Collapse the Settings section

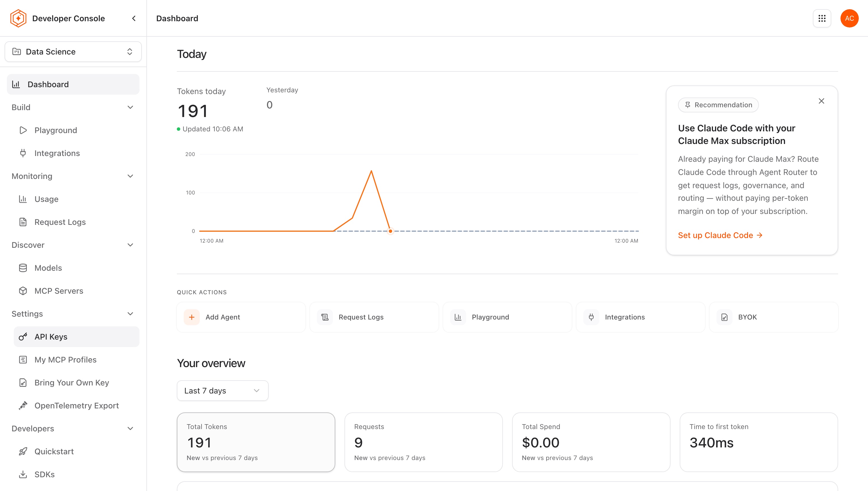130,314
